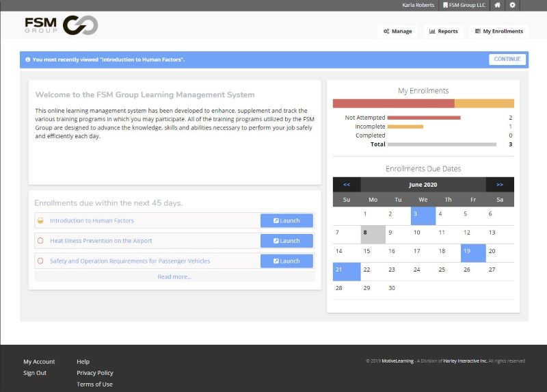Open the Reports menu
This screenshot has width=547, height=392.
coord(443,31)
